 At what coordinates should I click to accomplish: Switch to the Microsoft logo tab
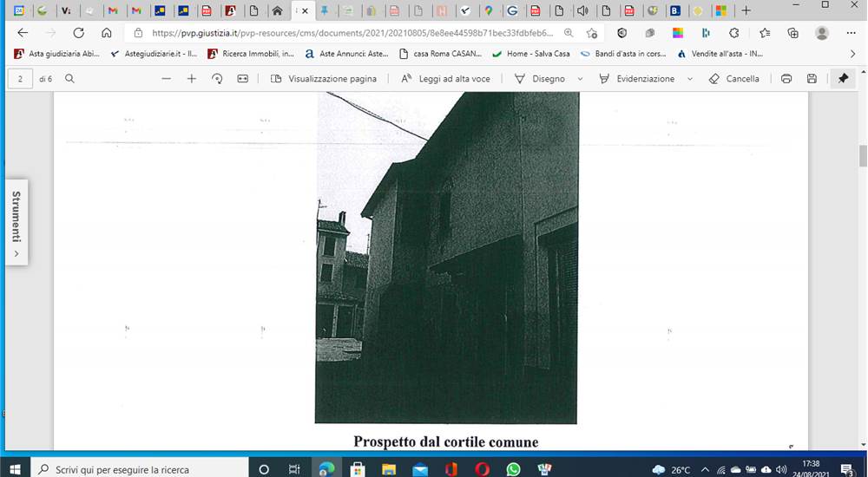(720, 10)
